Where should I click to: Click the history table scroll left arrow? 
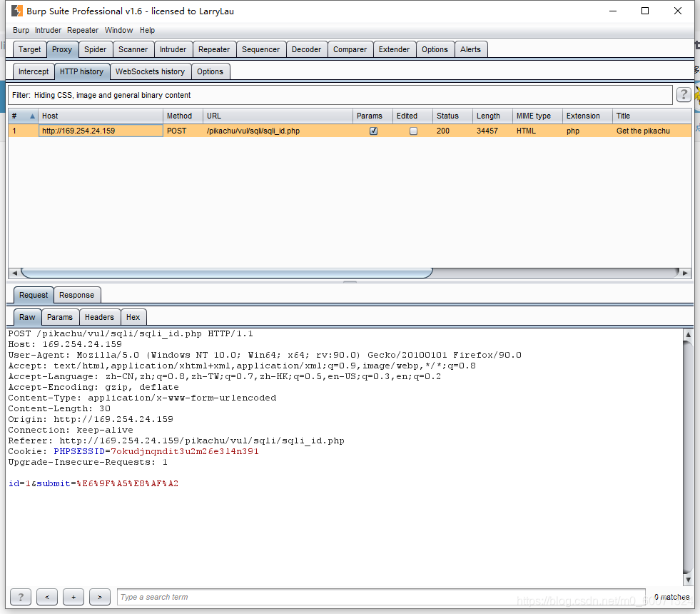click(x=14, y=273)
